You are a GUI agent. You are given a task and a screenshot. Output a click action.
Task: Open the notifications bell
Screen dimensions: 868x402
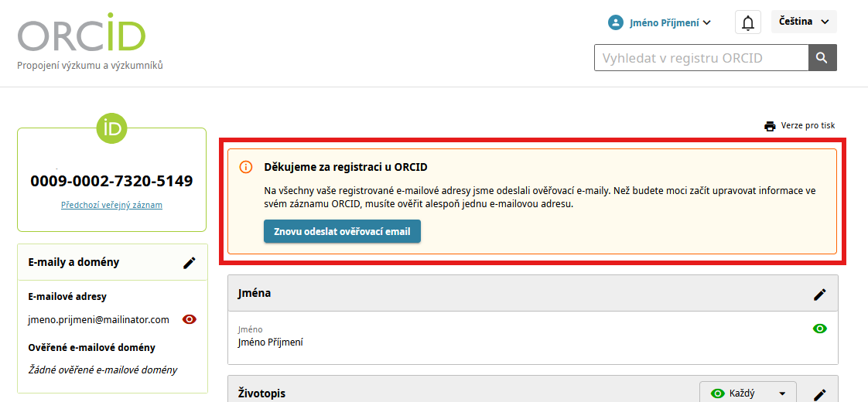(x=748, y=22)
